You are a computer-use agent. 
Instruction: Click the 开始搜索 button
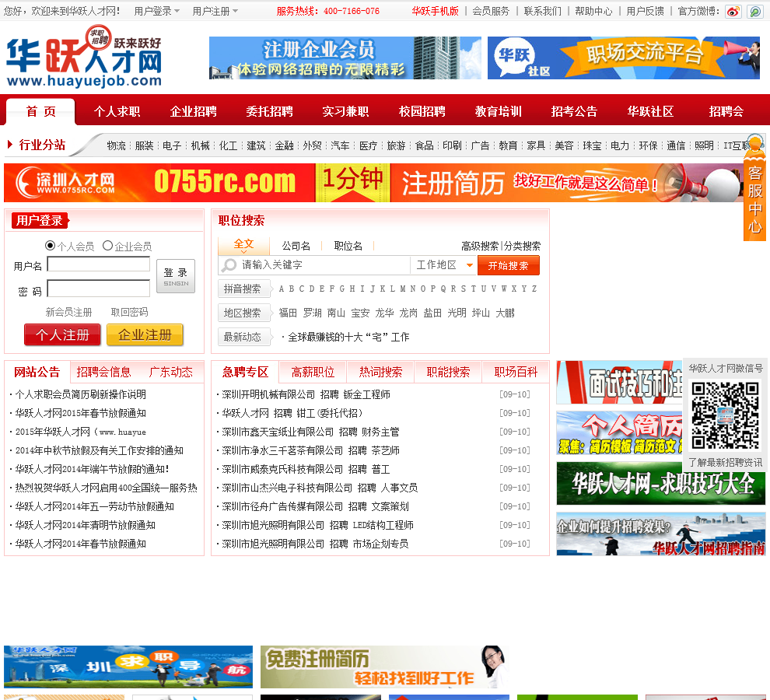[x=508, y=266]
